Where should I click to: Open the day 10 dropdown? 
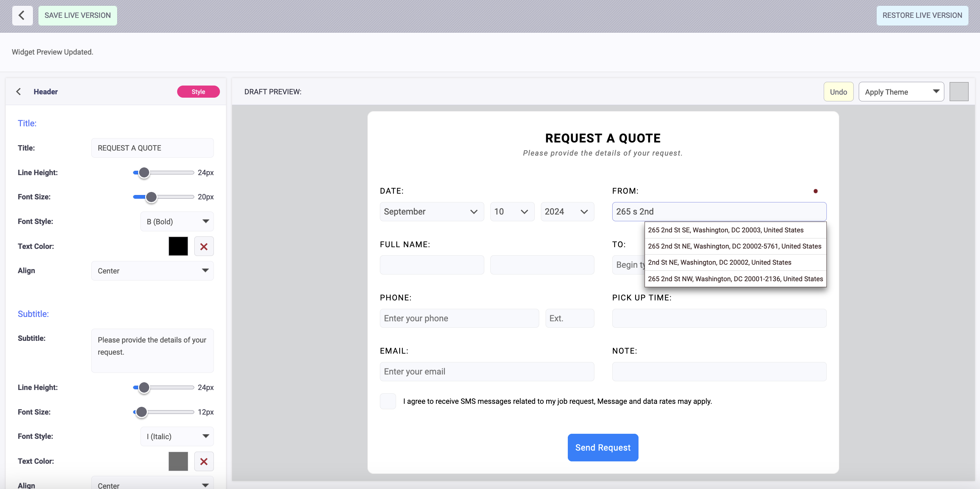(x=512, y=211)
